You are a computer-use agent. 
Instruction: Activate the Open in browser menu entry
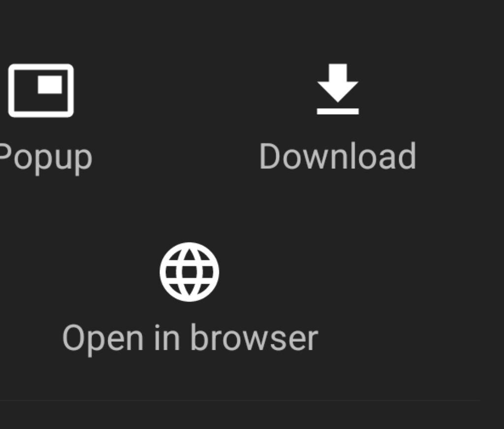[x=190, y=300]
